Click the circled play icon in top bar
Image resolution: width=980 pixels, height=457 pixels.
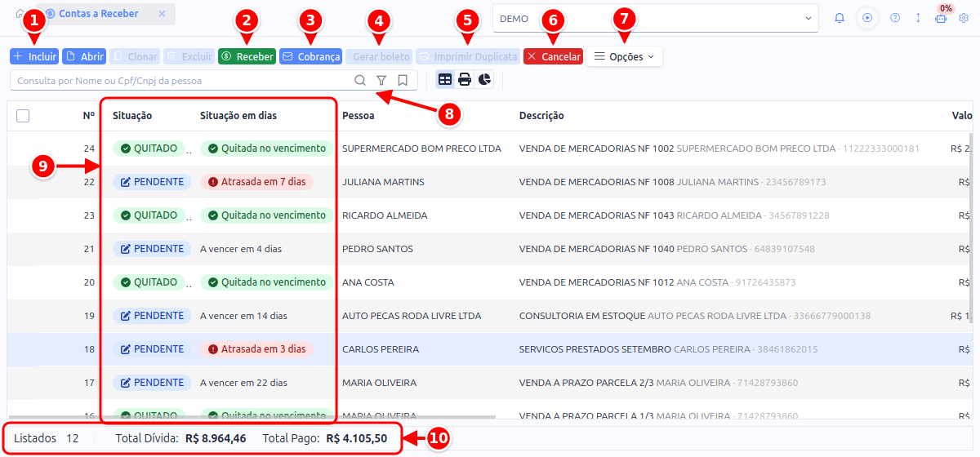pos(867,18)
